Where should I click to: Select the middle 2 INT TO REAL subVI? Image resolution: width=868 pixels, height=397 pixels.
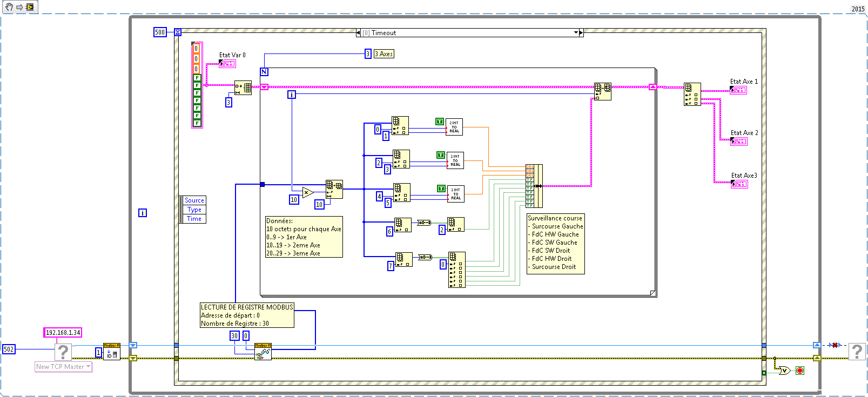[x=455, y=160]
